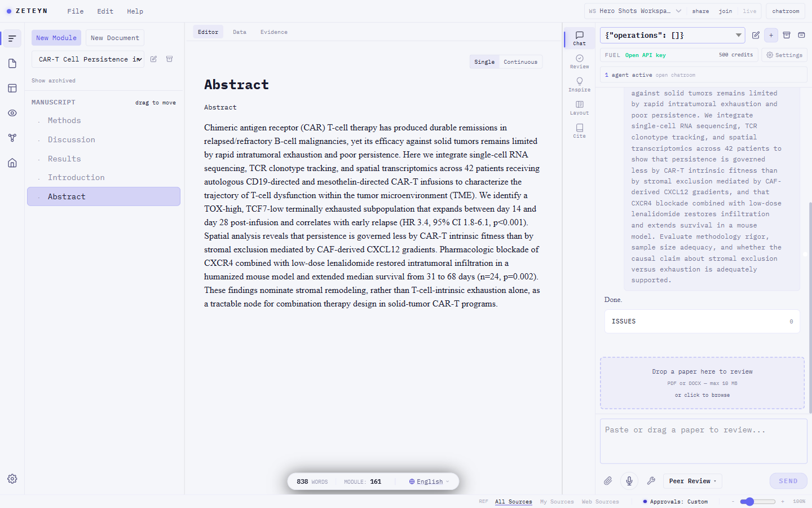Open the branch graph icon in left sidebar
Screen dimensions: 812x508
click(x=12, y=138)
